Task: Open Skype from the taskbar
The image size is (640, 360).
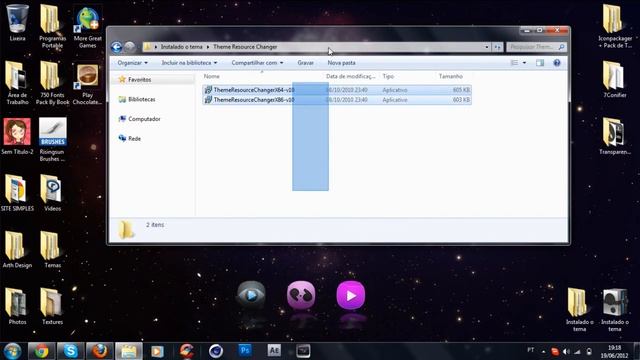Action: [70, 351]
